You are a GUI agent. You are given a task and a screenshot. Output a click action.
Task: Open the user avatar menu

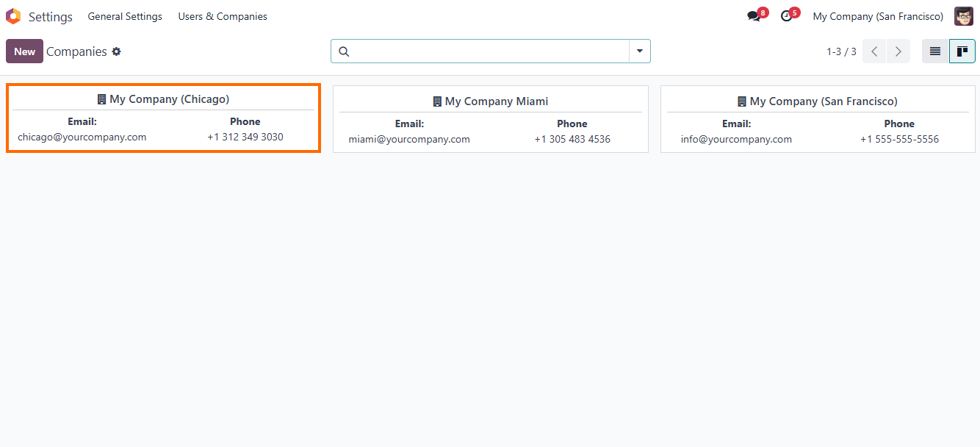(x=964, y=16)
